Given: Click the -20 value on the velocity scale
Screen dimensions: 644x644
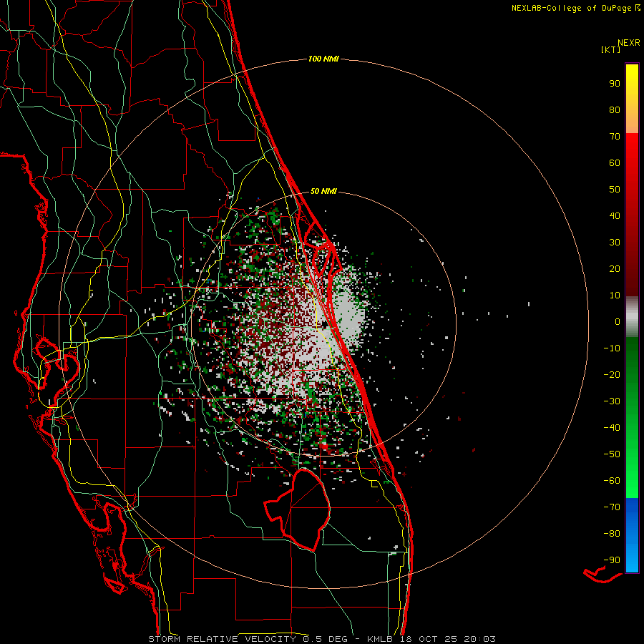Looking at the screenshot, I should [x=612, y=374].
